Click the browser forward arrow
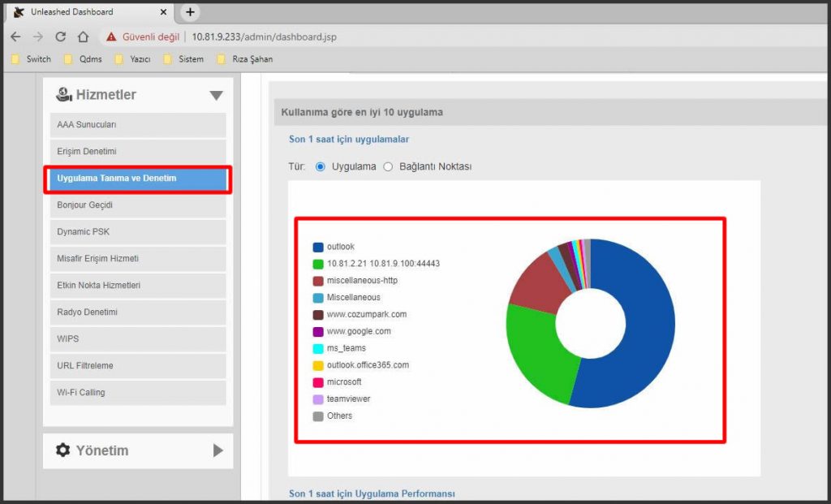This screenshot has height=504, width=831. pyautogui.click(x=38, y=37)
